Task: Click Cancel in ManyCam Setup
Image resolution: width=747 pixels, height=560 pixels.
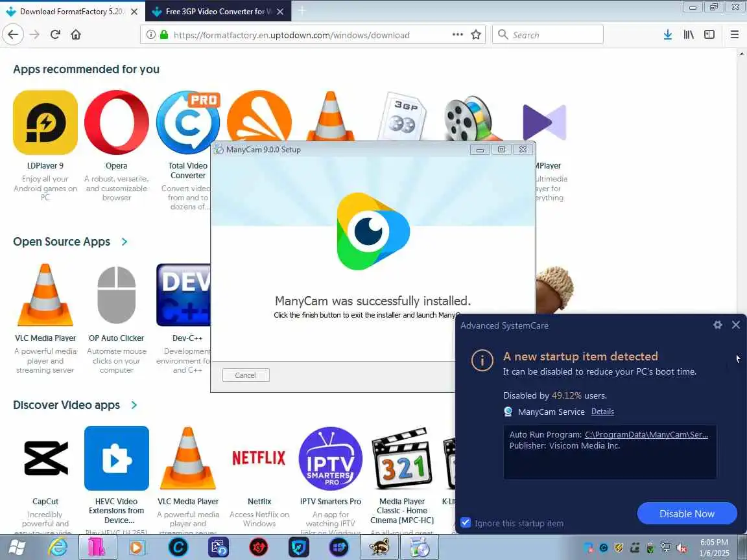Action: (x=246, y=375)
